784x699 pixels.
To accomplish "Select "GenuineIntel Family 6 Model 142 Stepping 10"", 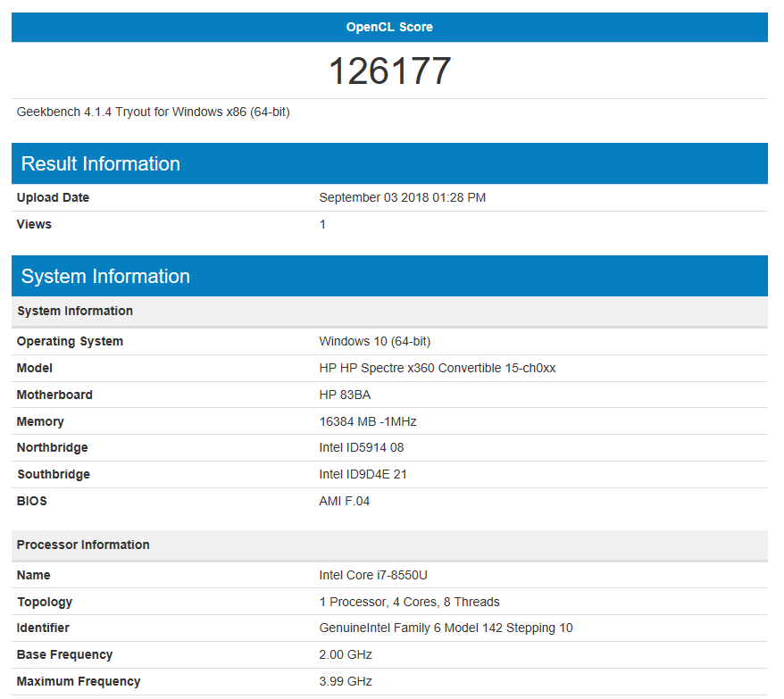I will point(446,628).
